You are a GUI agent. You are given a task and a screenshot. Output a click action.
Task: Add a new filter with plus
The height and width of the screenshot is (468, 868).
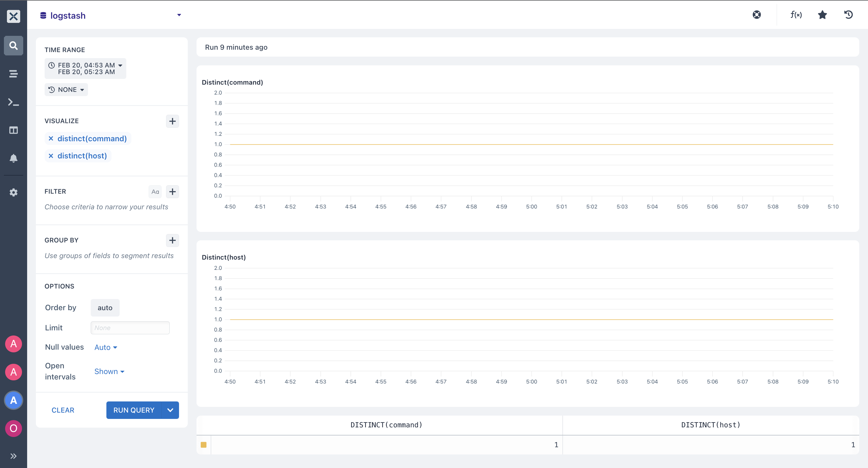[x=172, y=192]
